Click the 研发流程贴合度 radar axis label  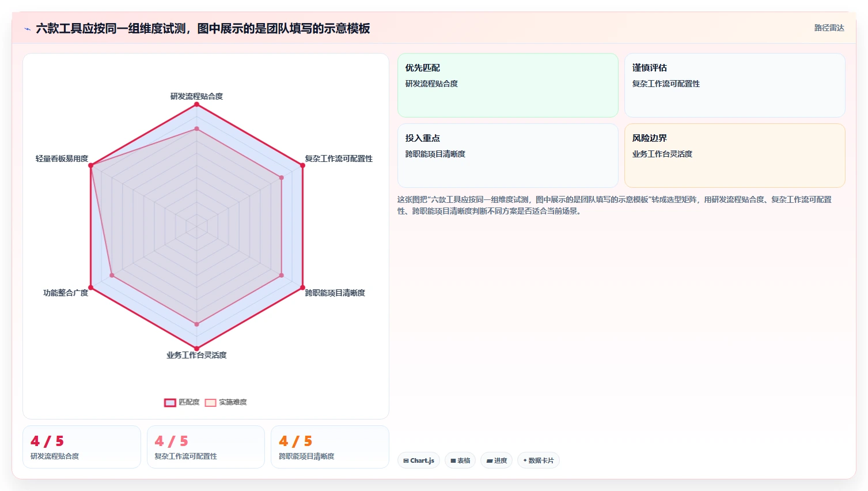point(196,96)
